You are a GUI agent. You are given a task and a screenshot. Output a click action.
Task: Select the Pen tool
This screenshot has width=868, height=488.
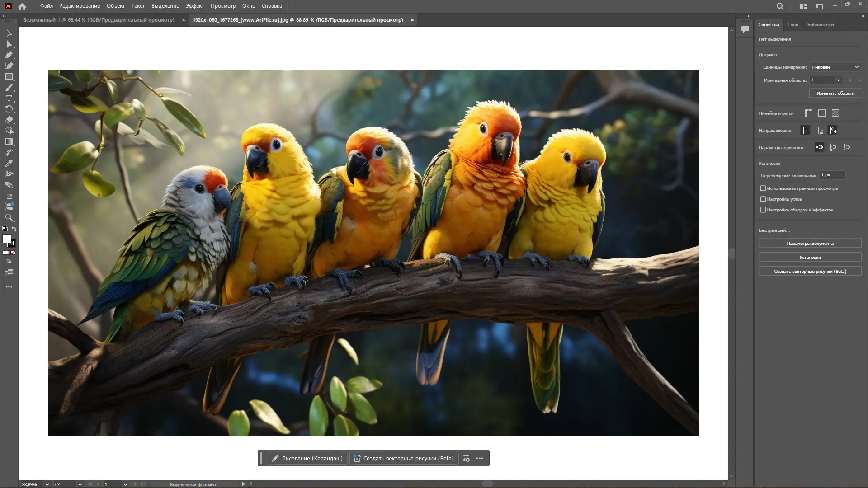9,55
